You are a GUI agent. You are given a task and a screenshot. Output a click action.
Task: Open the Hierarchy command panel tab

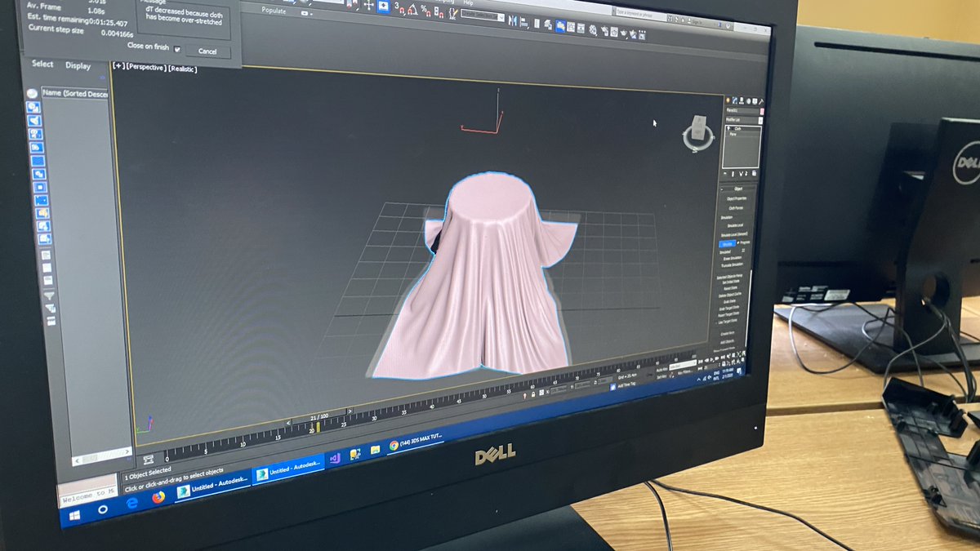coord(742,100)
